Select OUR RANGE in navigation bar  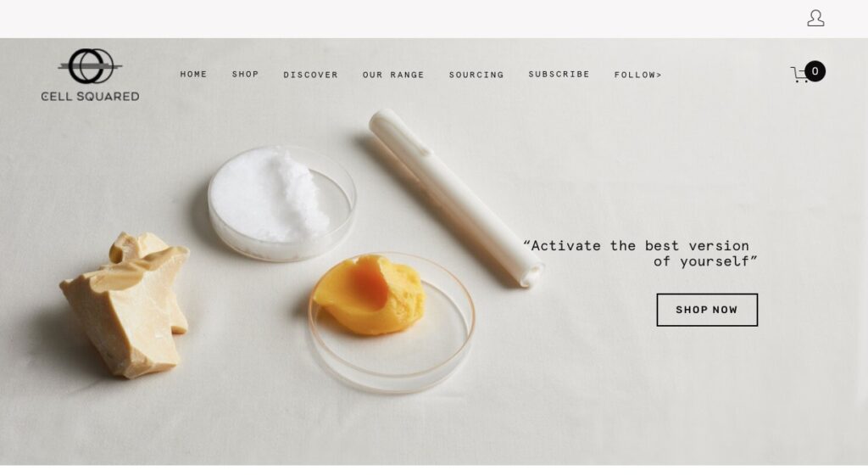pos(393,75)
